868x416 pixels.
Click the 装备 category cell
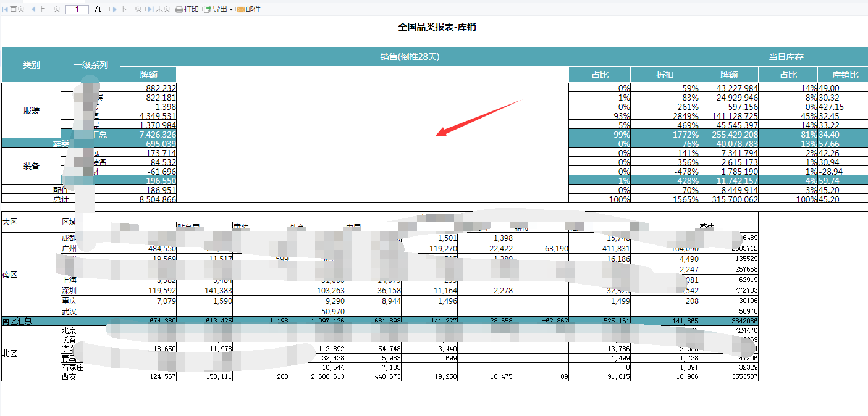click(x=32, y=166)
